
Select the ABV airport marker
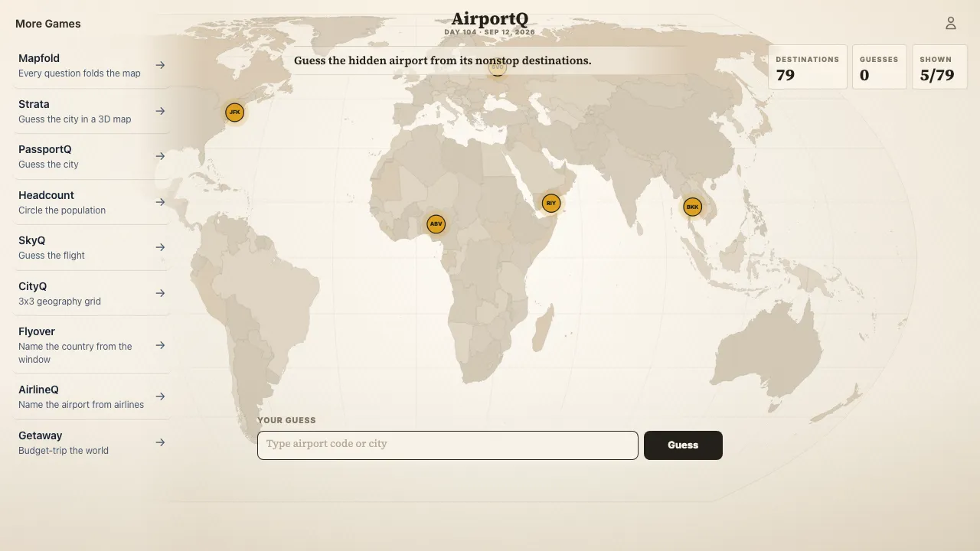coord(436,224)
